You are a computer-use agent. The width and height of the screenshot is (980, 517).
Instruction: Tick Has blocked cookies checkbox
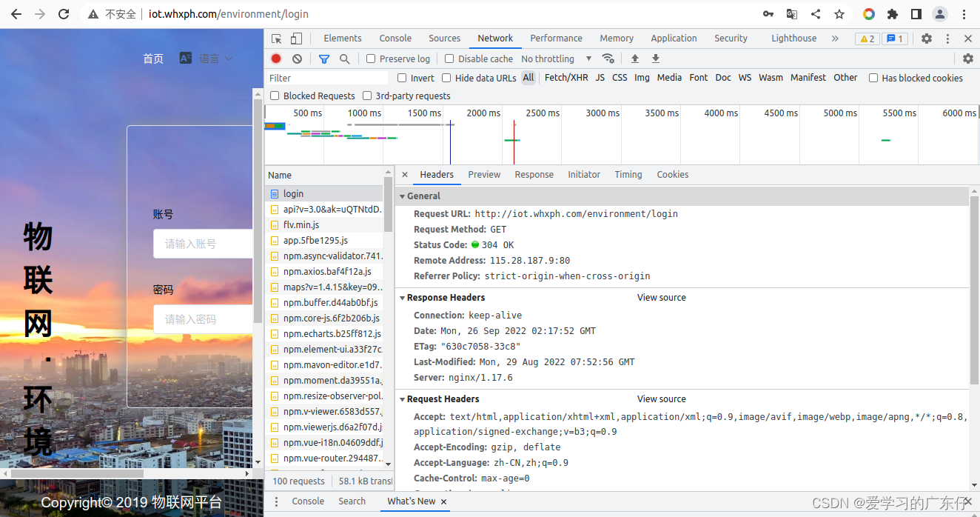pyautogui.click(x=873, y=78)
